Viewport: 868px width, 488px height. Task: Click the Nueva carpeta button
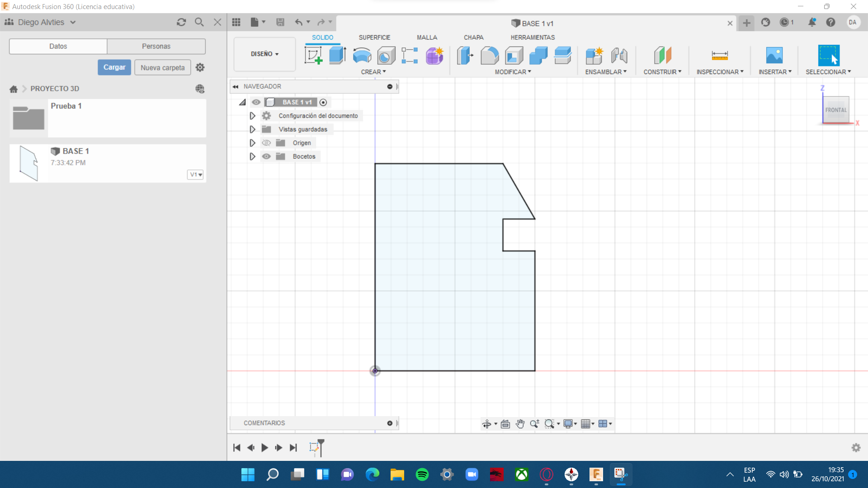click(x=162, y=67)
